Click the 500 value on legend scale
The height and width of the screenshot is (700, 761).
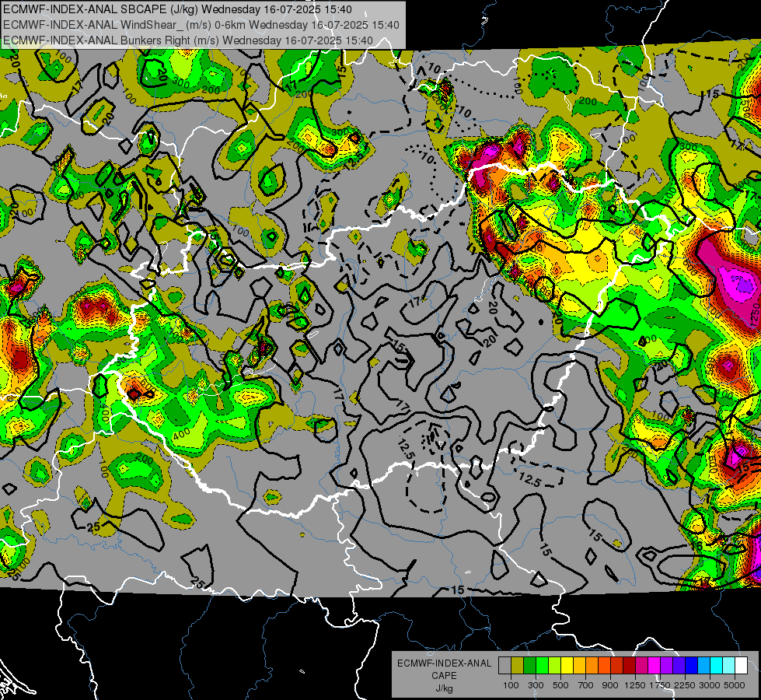560,685
